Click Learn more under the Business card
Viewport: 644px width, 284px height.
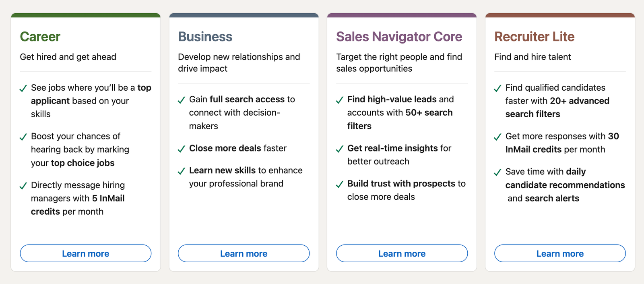pos(244,253)
